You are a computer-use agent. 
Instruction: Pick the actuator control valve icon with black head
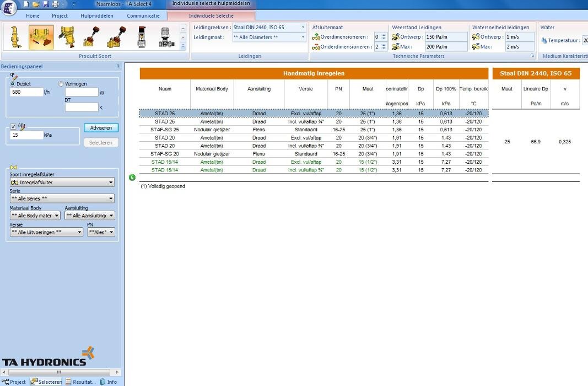[142, 37]
